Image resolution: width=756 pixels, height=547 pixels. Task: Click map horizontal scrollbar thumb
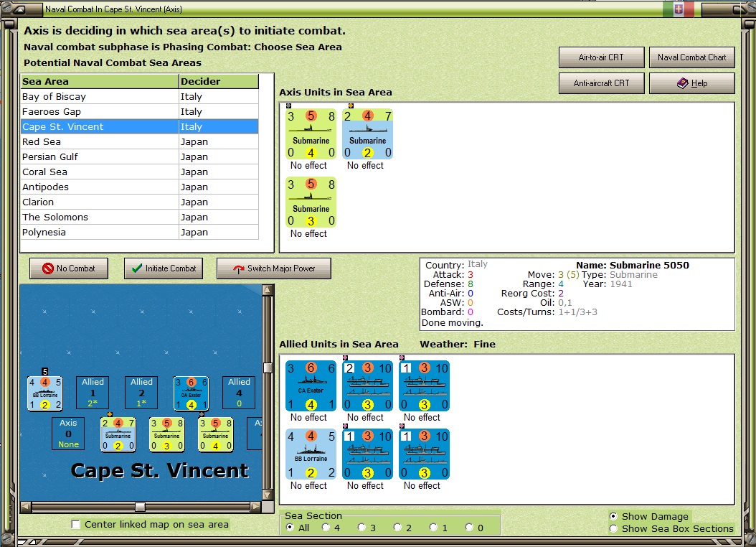pyautogui.click(x=141, y=507)
